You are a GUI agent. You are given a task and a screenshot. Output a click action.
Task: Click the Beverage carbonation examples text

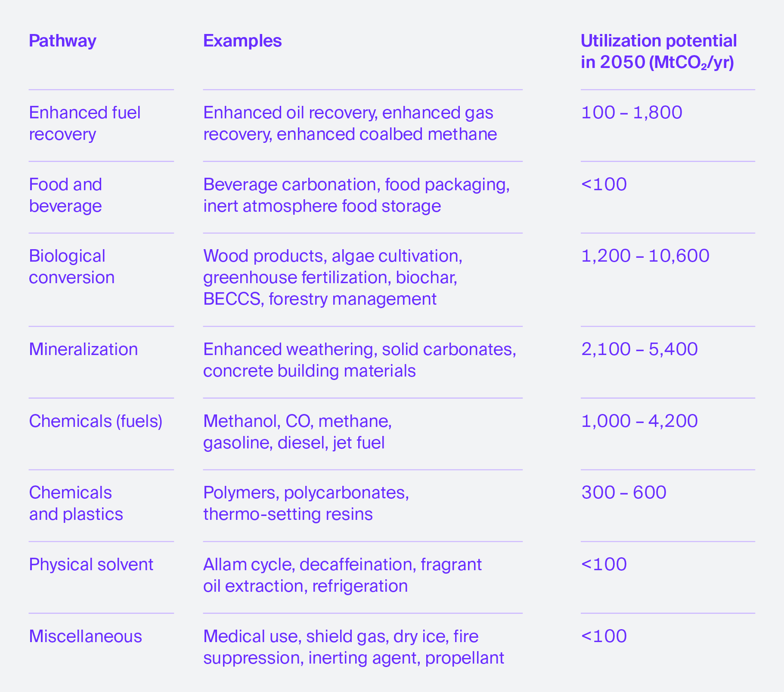(x=356, y=195)
